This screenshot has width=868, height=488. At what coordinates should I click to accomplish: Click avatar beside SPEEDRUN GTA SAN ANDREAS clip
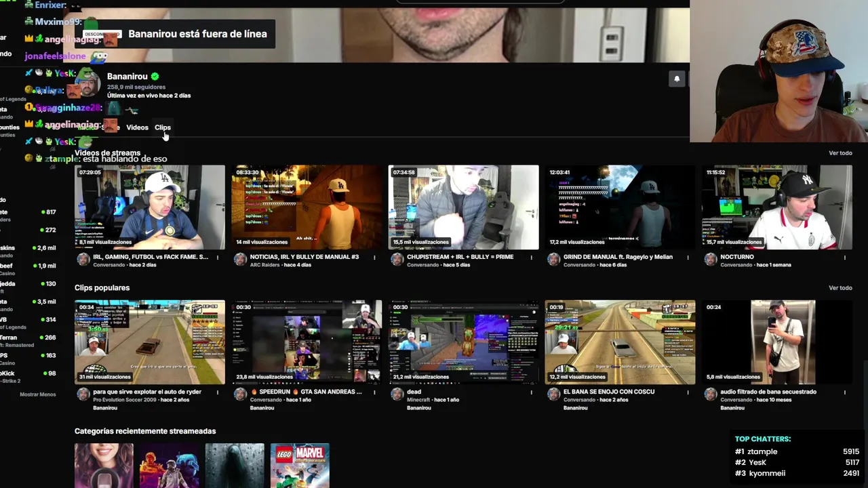click(240, 394)
